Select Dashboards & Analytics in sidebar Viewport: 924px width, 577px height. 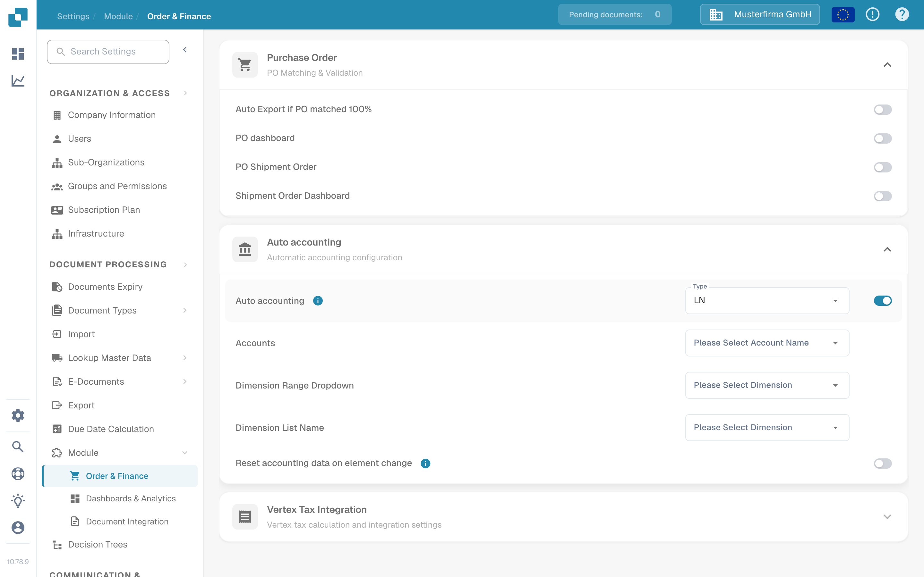point(131,498)
